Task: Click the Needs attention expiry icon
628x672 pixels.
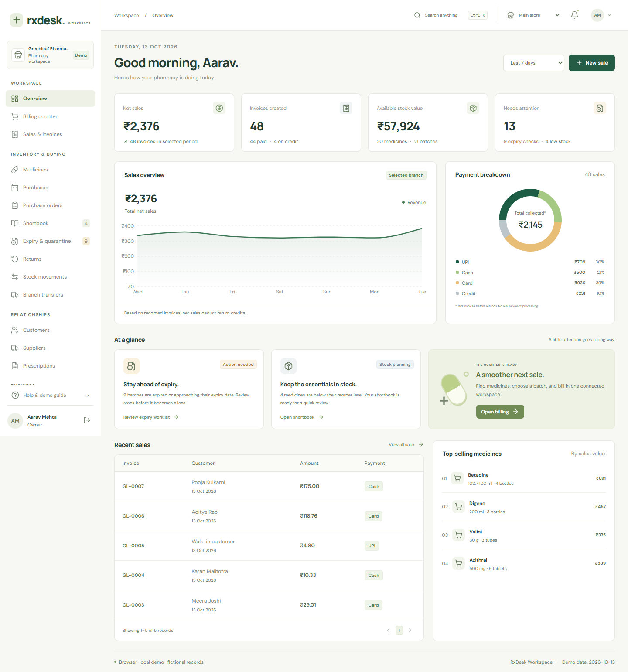Action: click(600, 108)
